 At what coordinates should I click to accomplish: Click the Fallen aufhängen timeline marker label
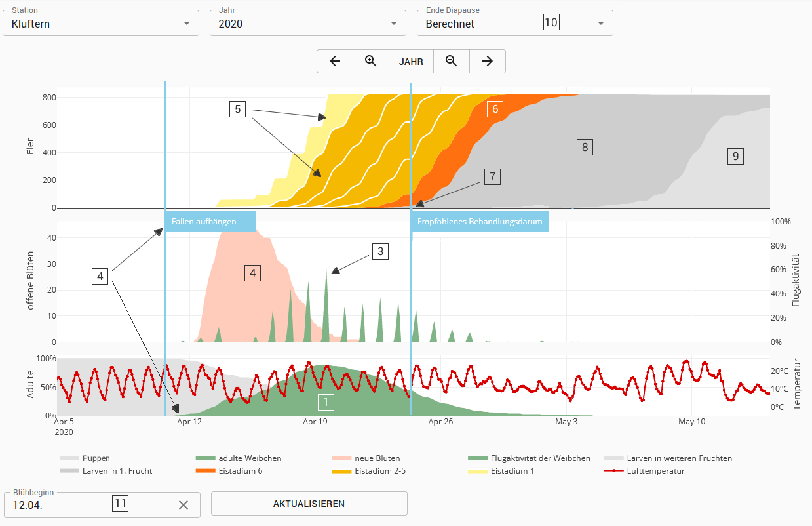(x=210, y=222)
